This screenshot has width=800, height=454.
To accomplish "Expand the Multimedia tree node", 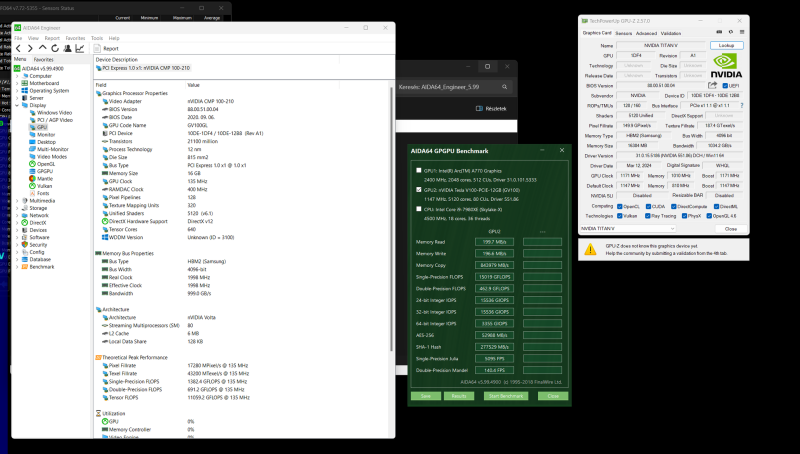I will pos(17,201).
